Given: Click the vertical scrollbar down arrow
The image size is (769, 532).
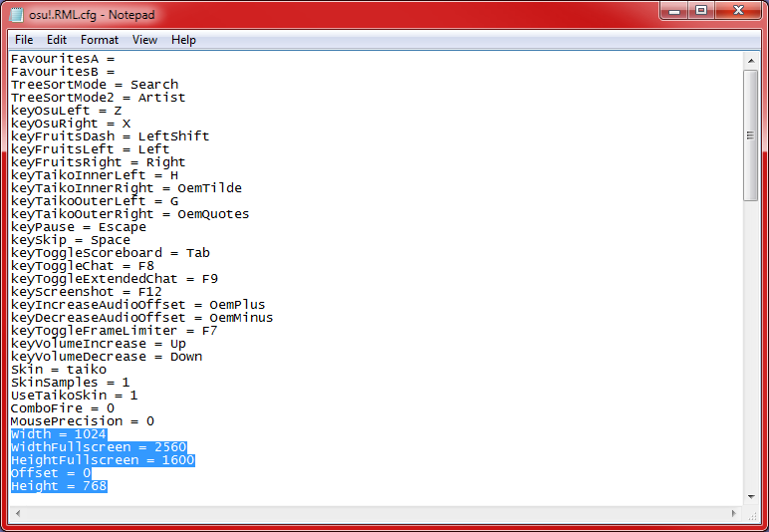Looking at the screenshot, I should 751,497.
